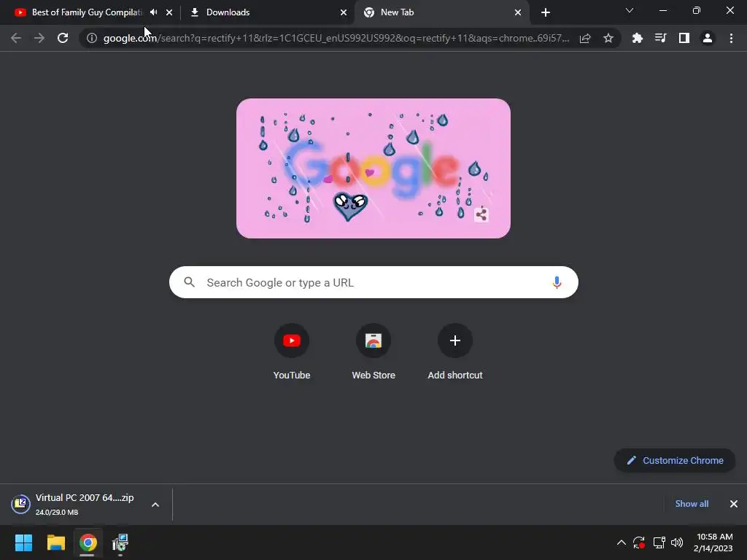Expand Virtual PC 2007 download options chevron
The height and width of the screenshot is (560, 747).
155,505
